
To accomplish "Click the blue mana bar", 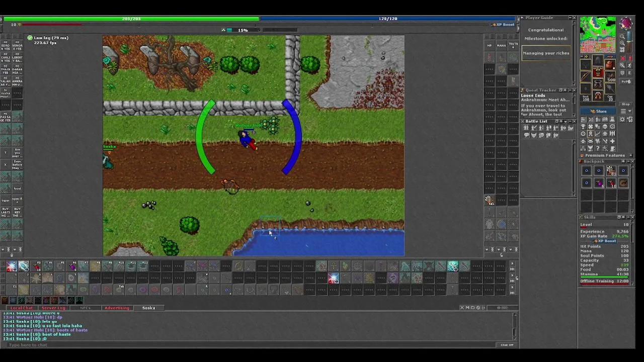I will 388,19.
